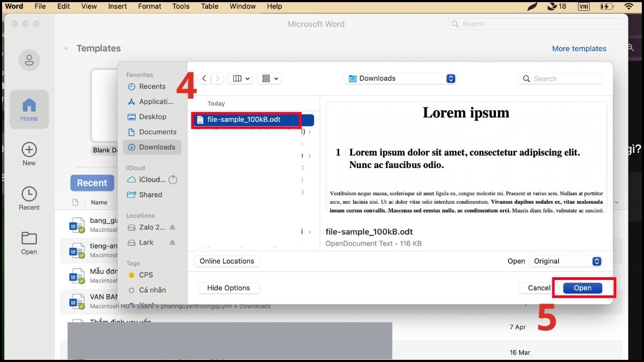
Task: Click Hide Options button
Action: pos(229,288)
